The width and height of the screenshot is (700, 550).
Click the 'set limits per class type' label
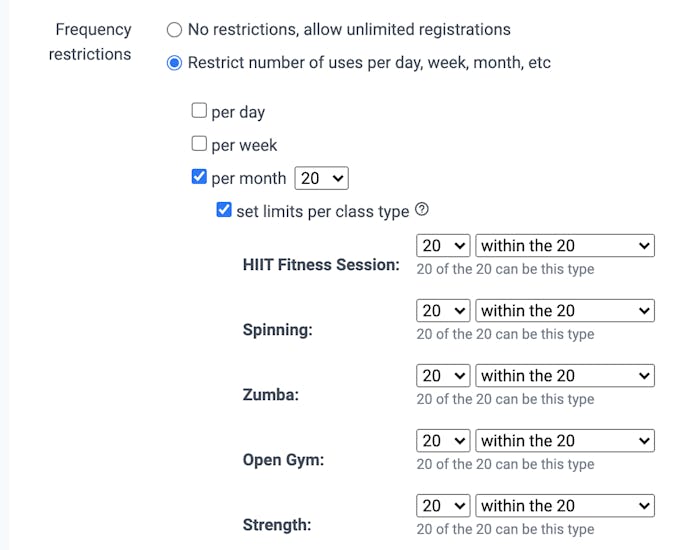pos(322,211)
